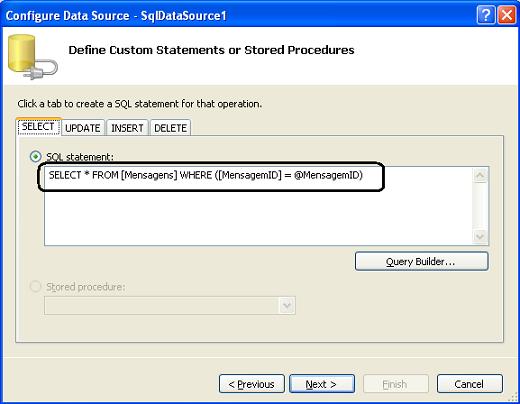Screen dimensions: 520x404
Task: Click the database plug icon
Action: point(32,57)
